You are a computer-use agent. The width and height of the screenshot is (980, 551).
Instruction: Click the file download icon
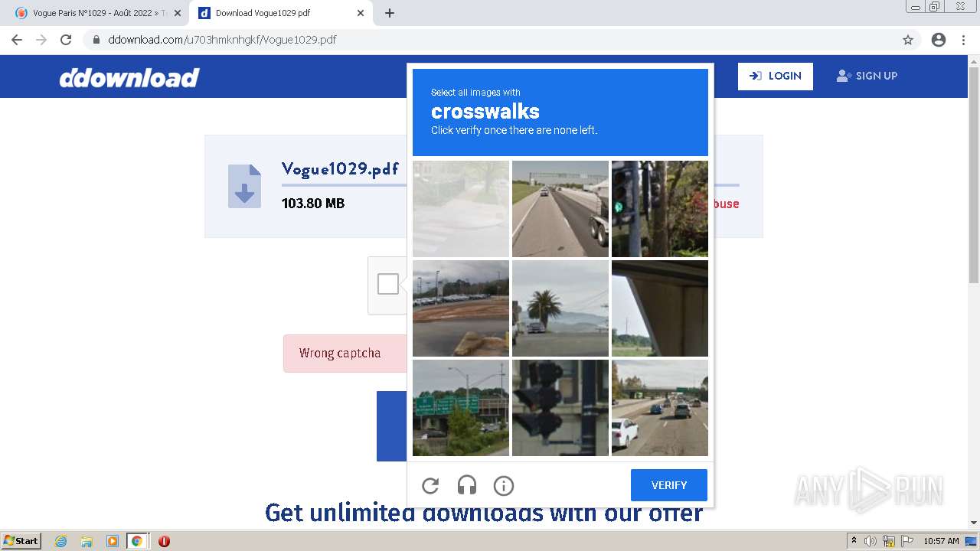tap(244, 186)
